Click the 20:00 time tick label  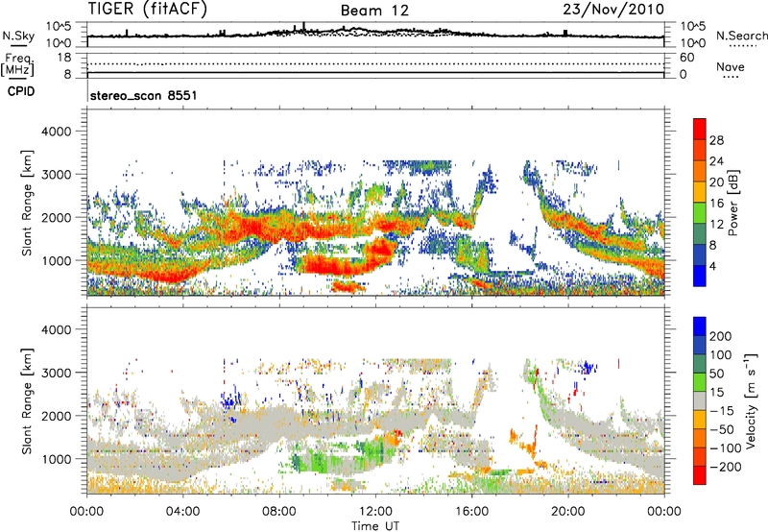(567, 512)
